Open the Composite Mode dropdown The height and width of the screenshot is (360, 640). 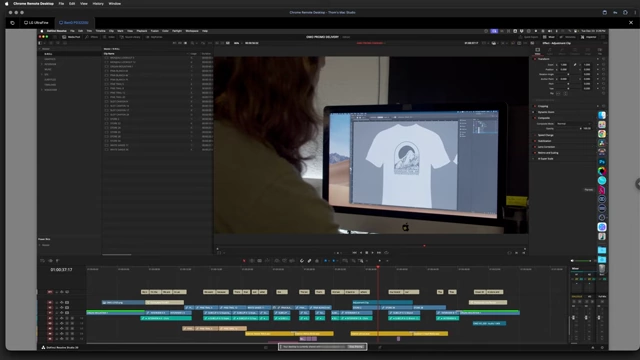pyautogui.click(x=573, y=124)
